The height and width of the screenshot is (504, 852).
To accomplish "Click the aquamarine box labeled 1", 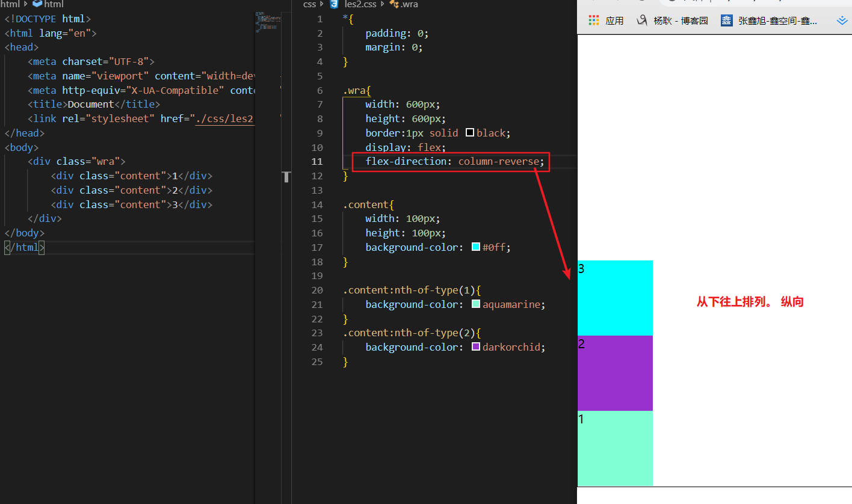I will tap(615, 448).
